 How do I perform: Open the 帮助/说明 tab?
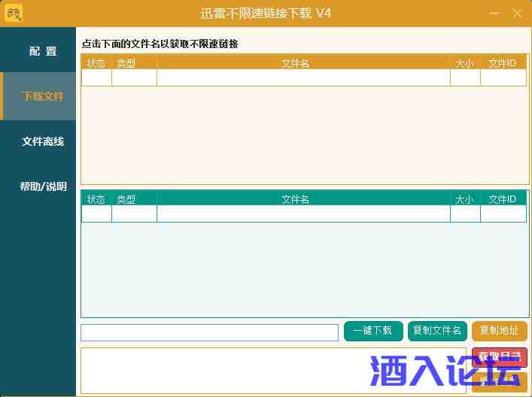pos(38,186)
